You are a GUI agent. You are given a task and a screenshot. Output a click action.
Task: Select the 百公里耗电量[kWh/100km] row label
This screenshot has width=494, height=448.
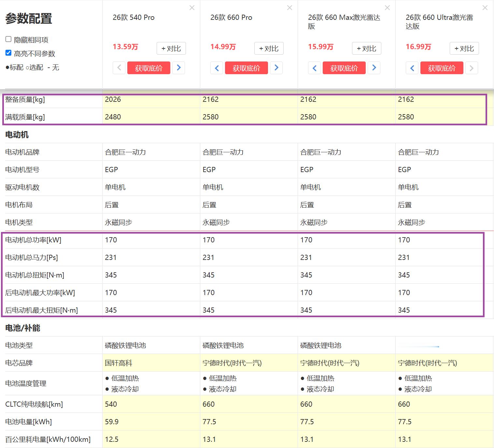pyautogui.click(x=48, y=440)
